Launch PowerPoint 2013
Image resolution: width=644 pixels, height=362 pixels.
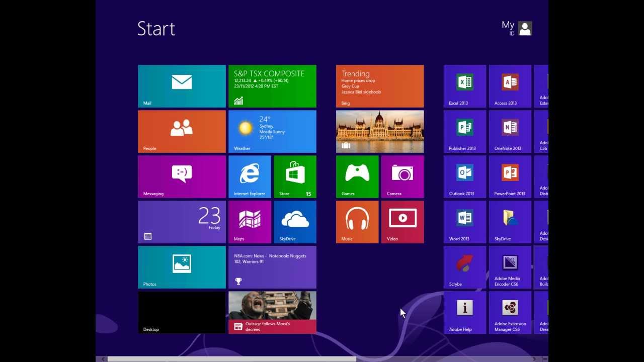click(510, 176)
